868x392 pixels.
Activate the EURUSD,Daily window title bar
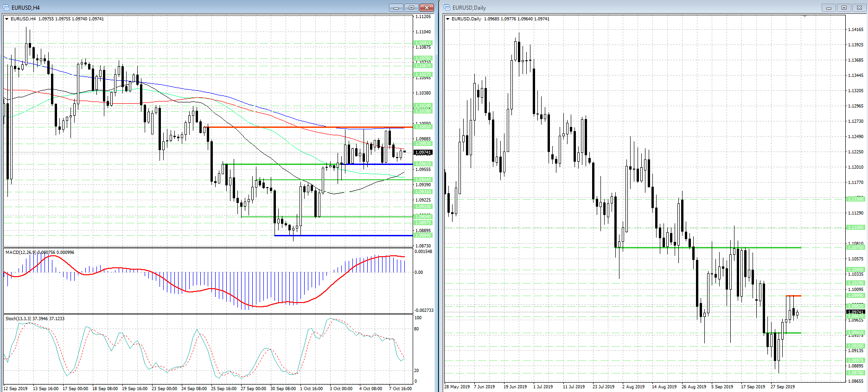[626, 7]
